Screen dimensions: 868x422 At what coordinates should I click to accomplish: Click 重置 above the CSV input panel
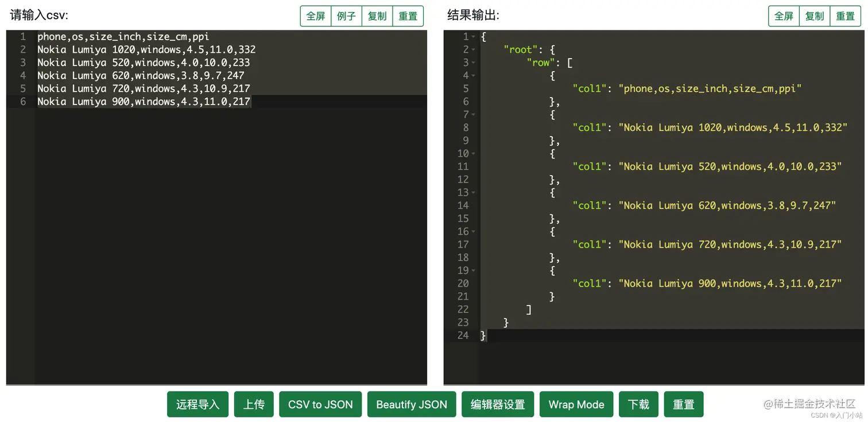pos(408,16)
